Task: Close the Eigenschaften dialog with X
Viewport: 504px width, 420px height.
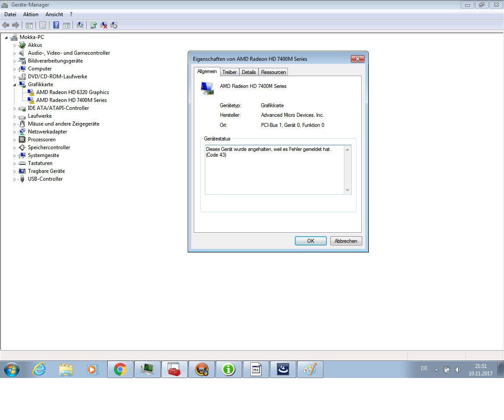Action: coord(357,59)
